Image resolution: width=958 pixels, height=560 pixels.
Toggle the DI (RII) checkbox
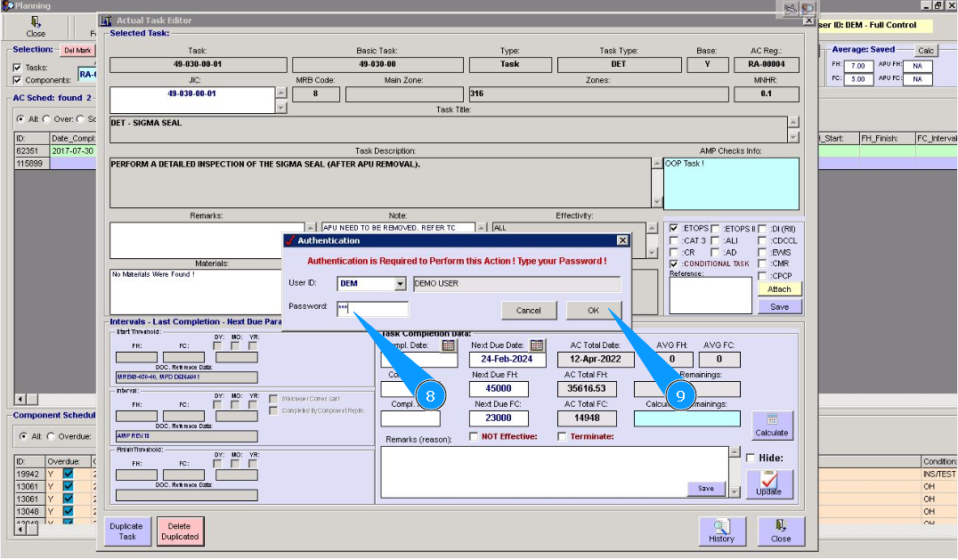coord(762,229)
